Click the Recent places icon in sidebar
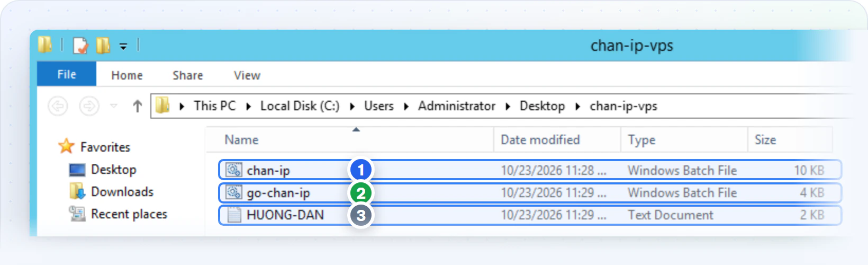This screenshot has width=868, height=265. pos(77,214)
